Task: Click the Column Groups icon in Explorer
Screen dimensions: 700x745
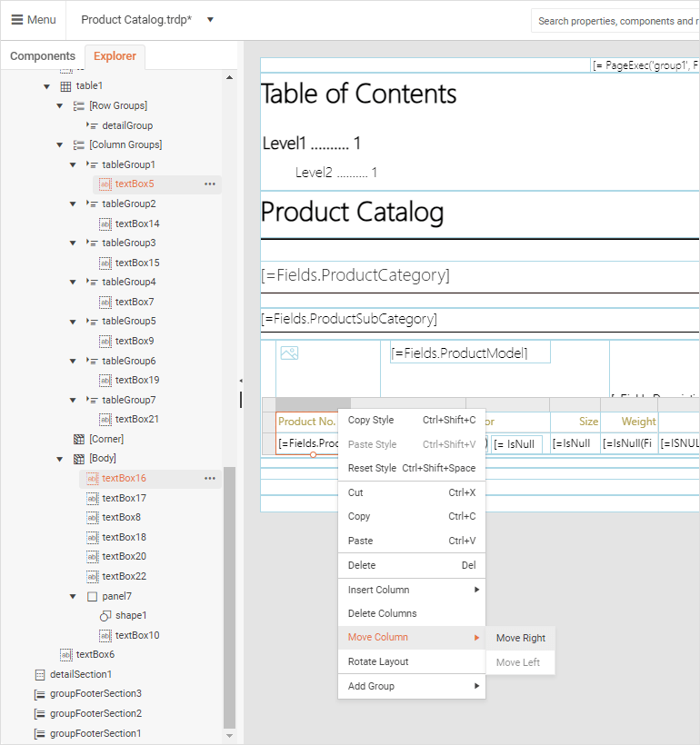Action: (79, 145)
